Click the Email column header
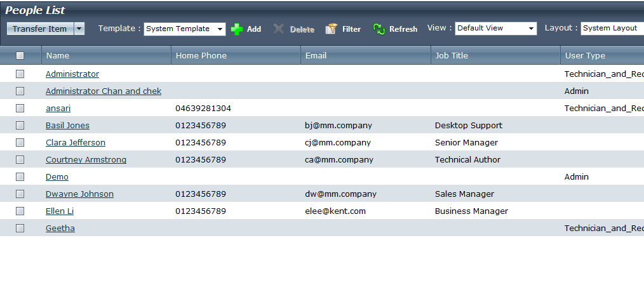The height and width of the screenshot is (292, 644). [316, 56]
